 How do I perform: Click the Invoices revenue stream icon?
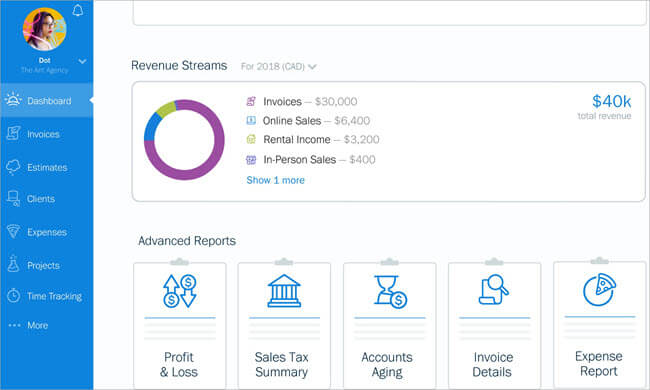tap(251, 102)
